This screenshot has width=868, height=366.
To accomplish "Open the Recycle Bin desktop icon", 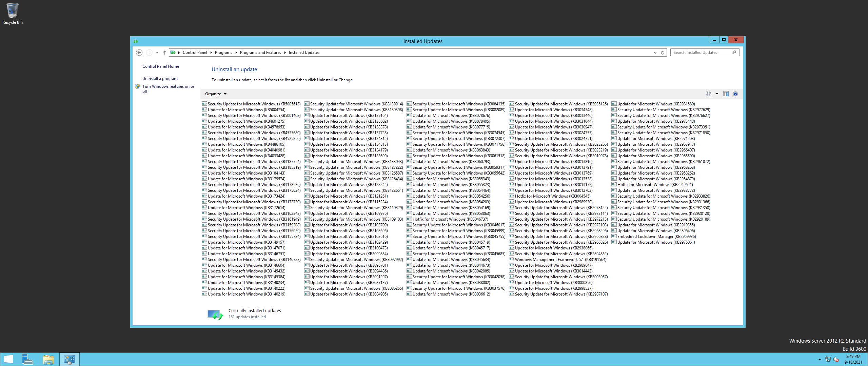I will coord(13,14).
